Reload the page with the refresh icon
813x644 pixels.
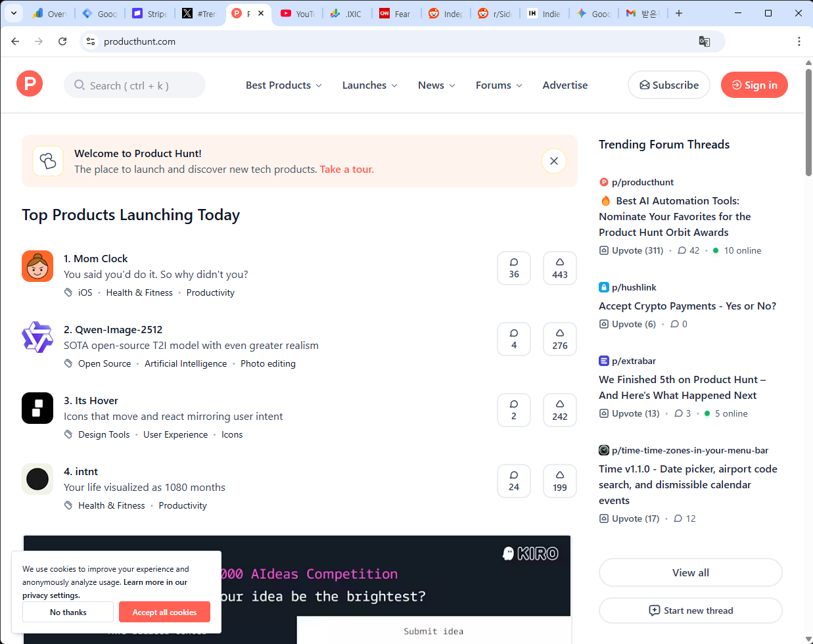[62, 41]
